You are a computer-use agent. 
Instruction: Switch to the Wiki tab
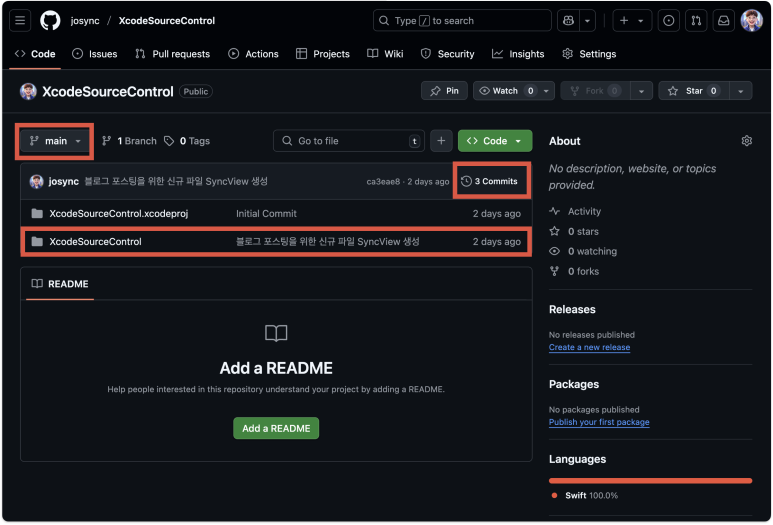386,54
